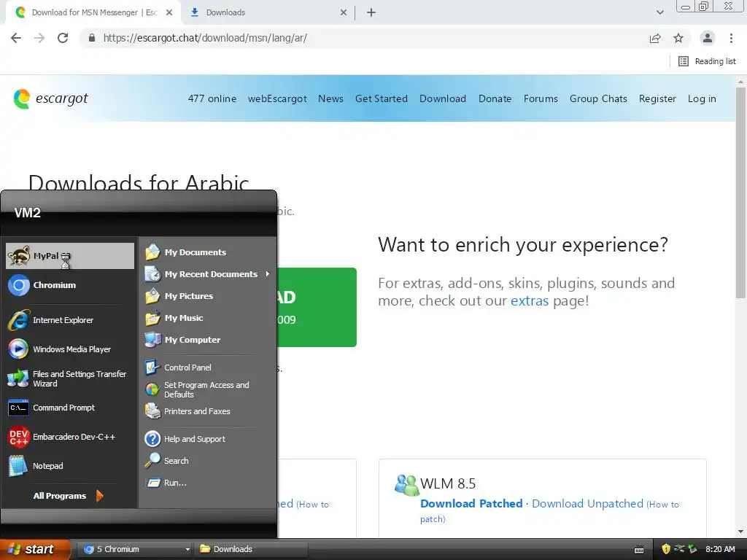Open Printers and Faxes

207,411
